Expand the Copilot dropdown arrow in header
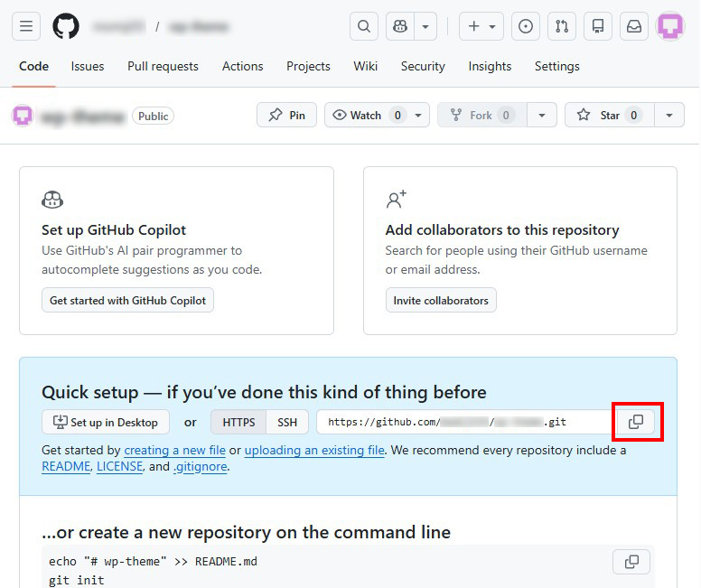Screen dimensions: 701x588 (x=425, y=26)
